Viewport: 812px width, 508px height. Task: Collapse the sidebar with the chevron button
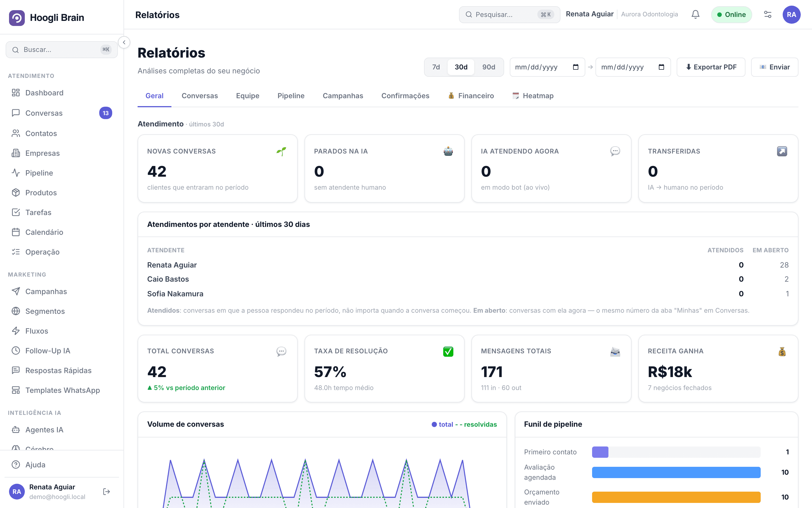124,42
